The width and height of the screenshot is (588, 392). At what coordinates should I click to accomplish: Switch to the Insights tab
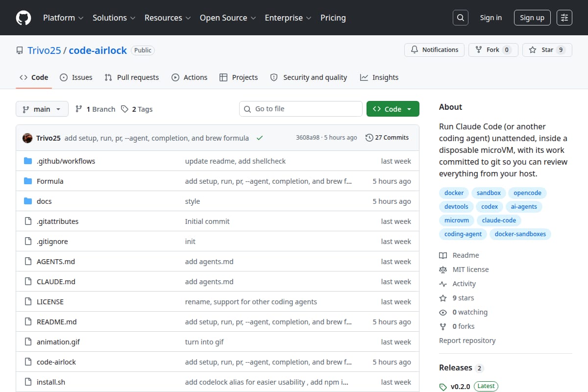point(379,77)
